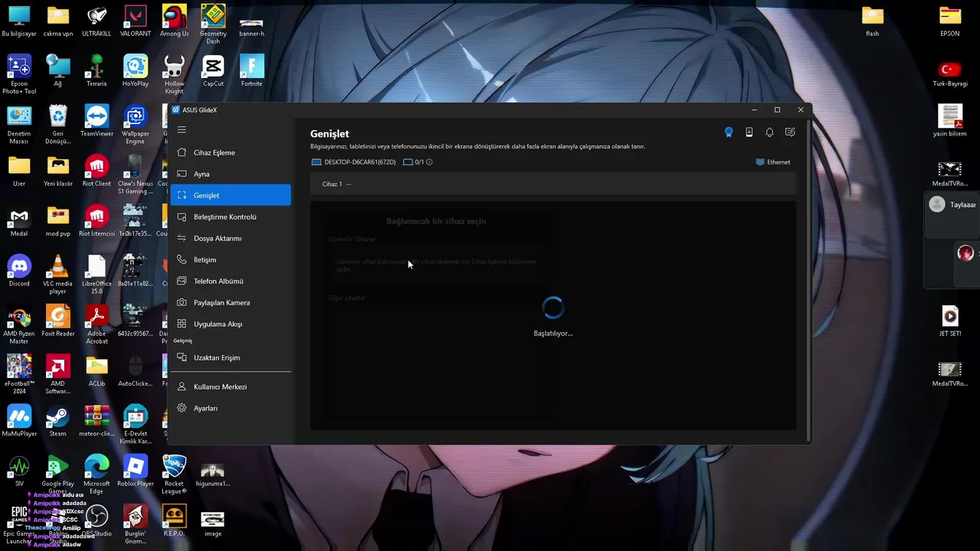Select the ULTRAKILL desktop shortcut
This screenshot has width=980, height=551.
pos(96,21)
